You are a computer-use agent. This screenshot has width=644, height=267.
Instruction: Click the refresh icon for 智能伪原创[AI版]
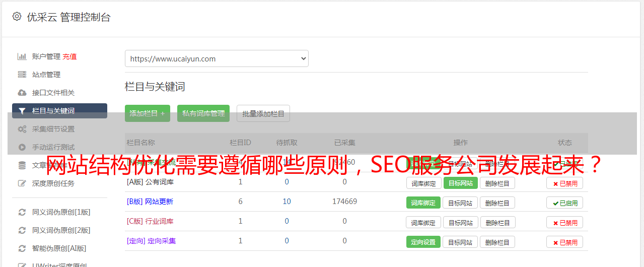pyautogui.click(x=22, y=248)
